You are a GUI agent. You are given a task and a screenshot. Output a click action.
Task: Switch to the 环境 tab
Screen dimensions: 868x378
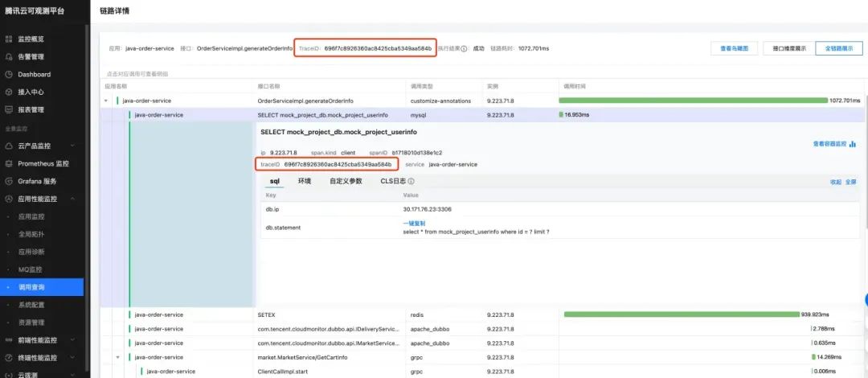305,181
